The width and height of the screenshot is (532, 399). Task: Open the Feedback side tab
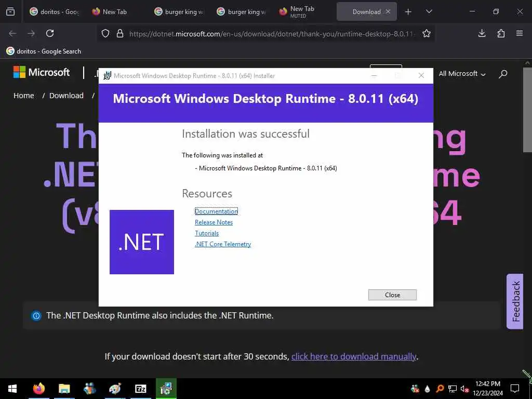(515, 301)
